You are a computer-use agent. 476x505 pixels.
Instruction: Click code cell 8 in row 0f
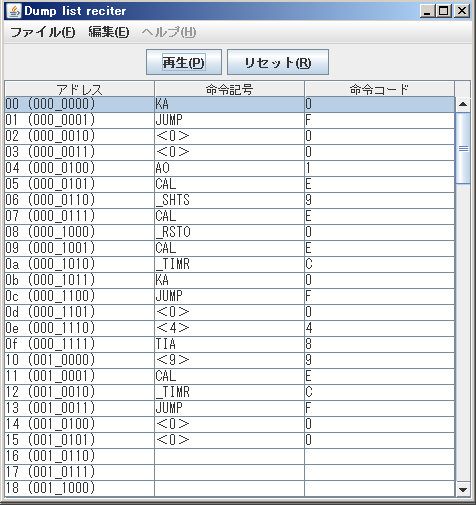click(379, 344)
